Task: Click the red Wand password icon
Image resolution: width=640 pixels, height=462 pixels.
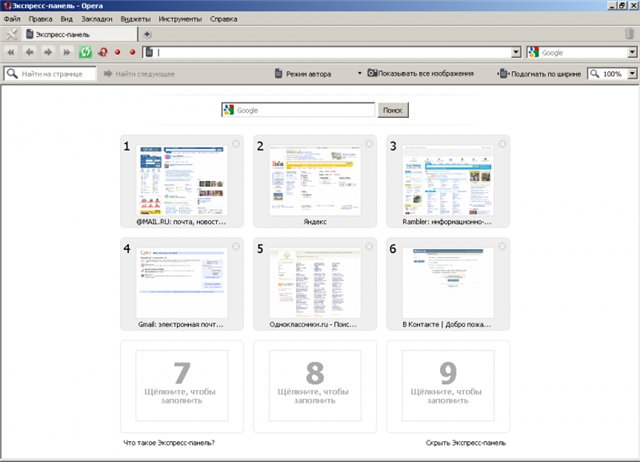Action: coord(103,52)
